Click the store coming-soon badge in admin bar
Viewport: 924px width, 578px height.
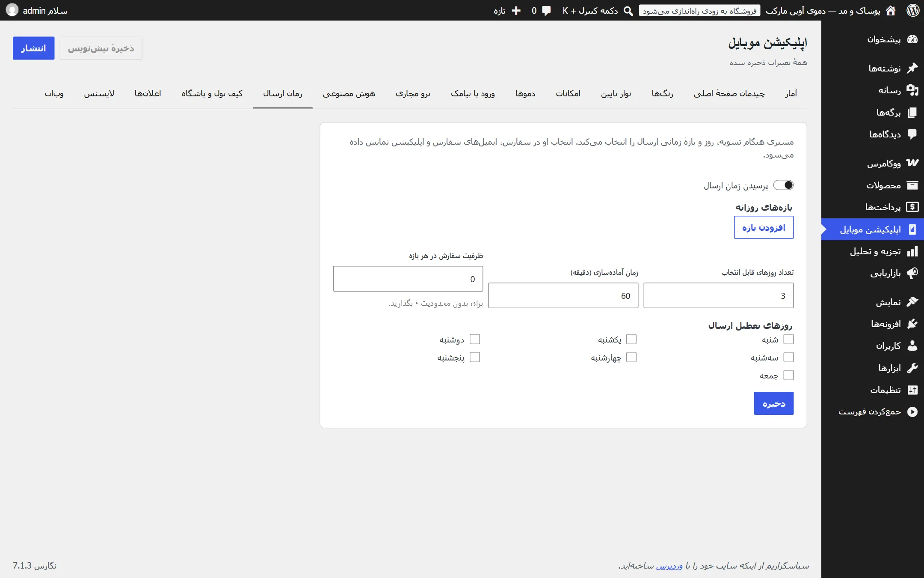[699, 11]
